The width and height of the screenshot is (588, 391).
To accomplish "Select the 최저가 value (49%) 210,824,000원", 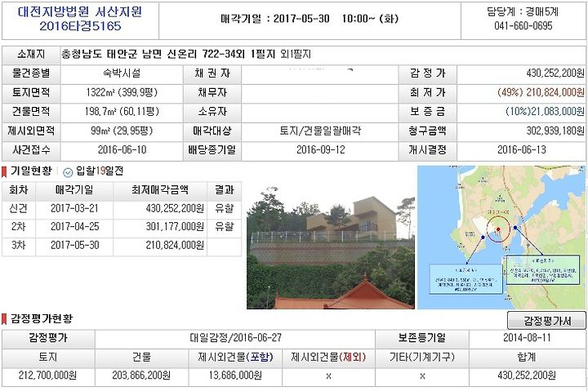I will 541,92.
